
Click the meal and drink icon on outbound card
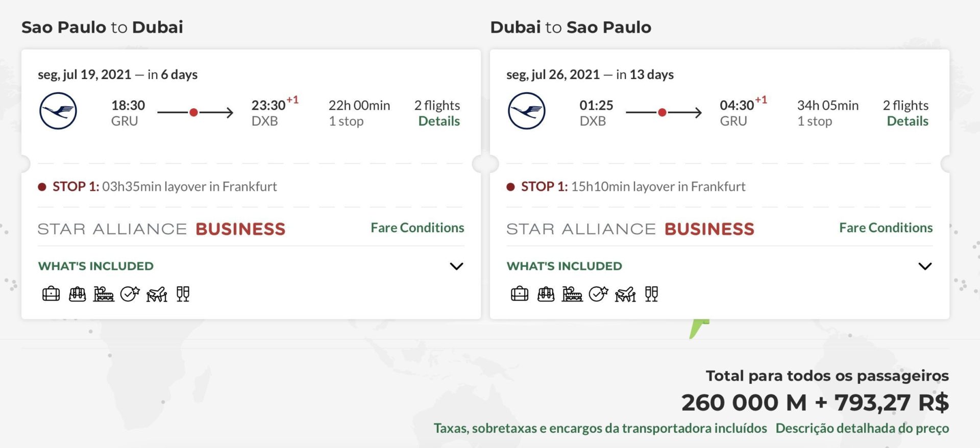104,294
